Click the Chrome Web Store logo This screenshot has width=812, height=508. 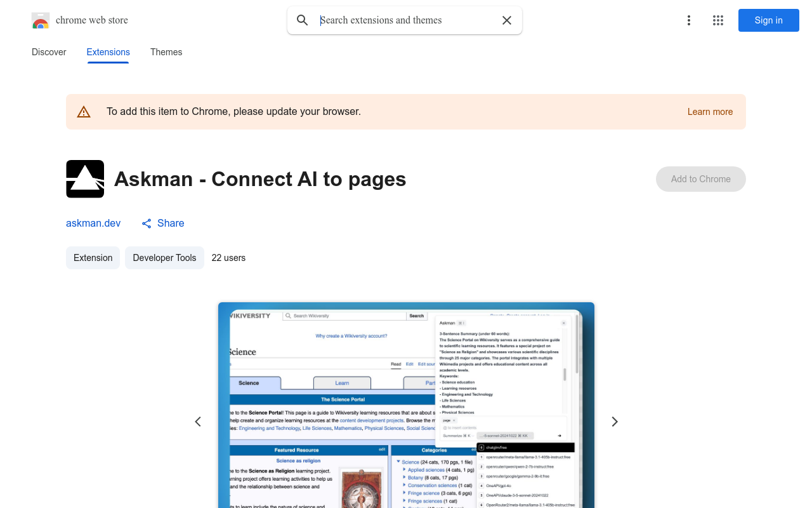pos(41,20)
